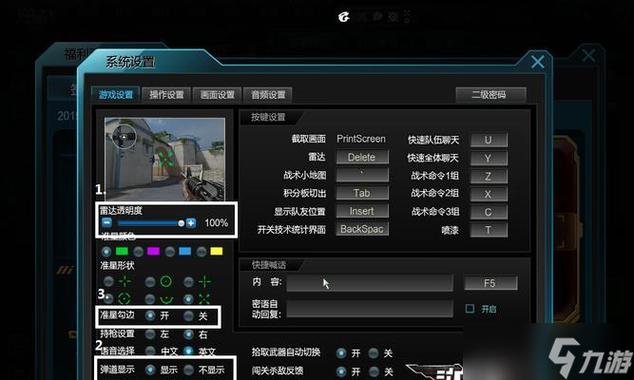
Task: Set 持枪设置 to right hand (右)
Action: [188, 334]
